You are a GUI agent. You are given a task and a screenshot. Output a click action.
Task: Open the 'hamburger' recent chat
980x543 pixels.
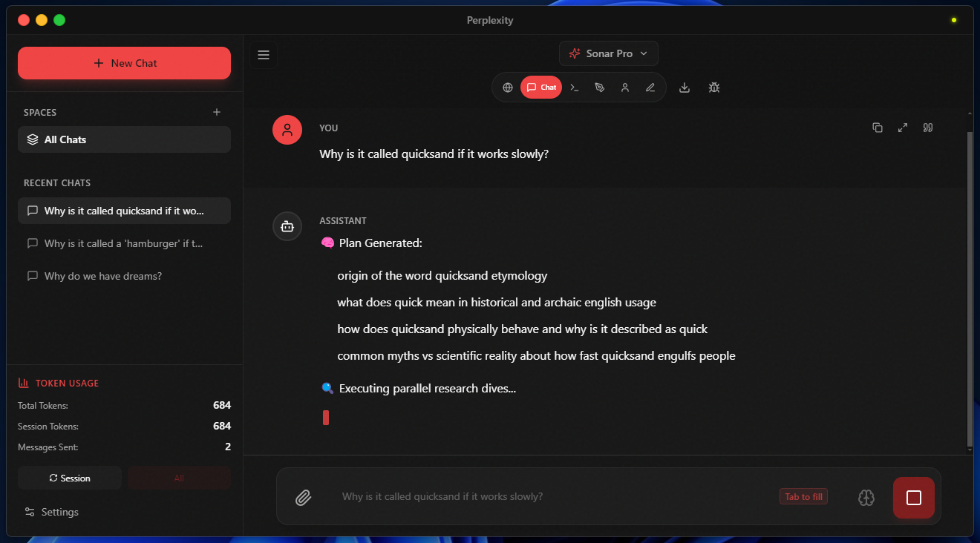click(124, 243)
